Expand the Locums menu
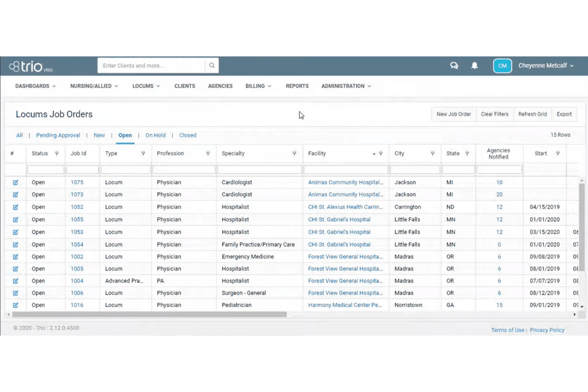The height and width of the screenshot is (392, 588). coord(146,86)
